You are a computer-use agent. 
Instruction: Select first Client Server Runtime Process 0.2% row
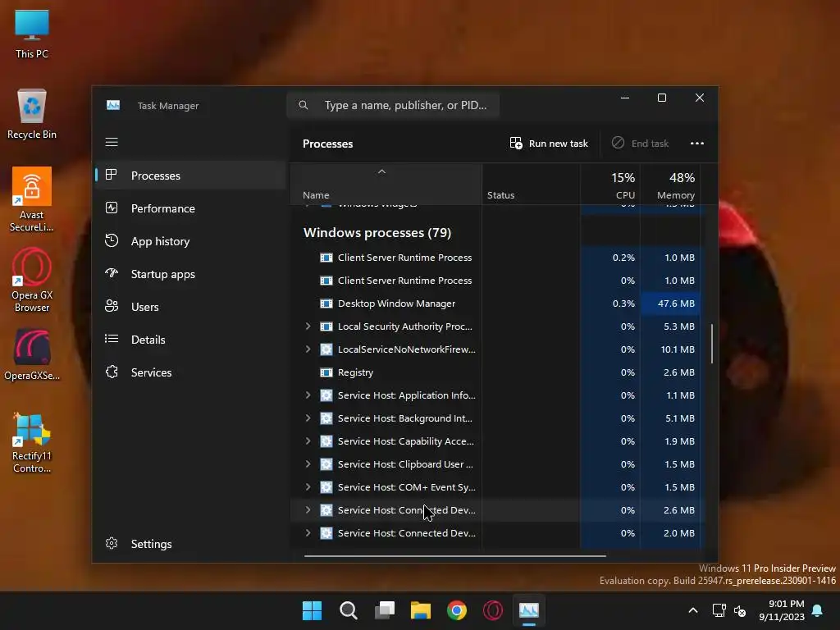pyautogui.click(x=496, y=258)
